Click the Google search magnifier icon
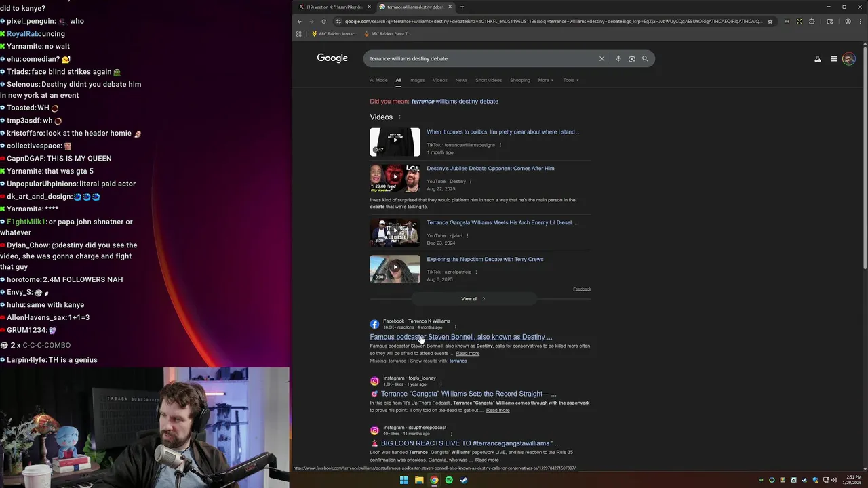Screen dimensions: 868x488 pyautogui.click(x=645, y=58)
